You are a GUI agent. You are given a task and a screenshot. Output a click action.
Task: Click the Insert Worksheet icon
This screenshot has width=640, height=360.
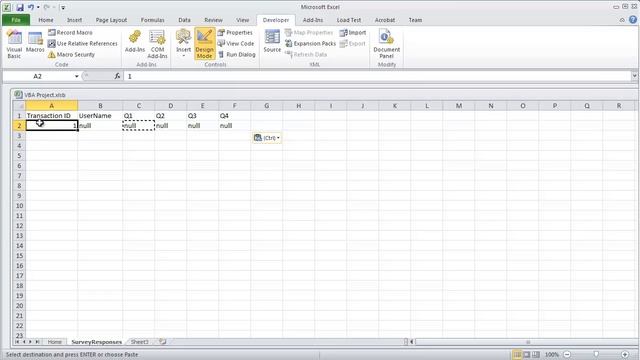(x=162, y=342)
